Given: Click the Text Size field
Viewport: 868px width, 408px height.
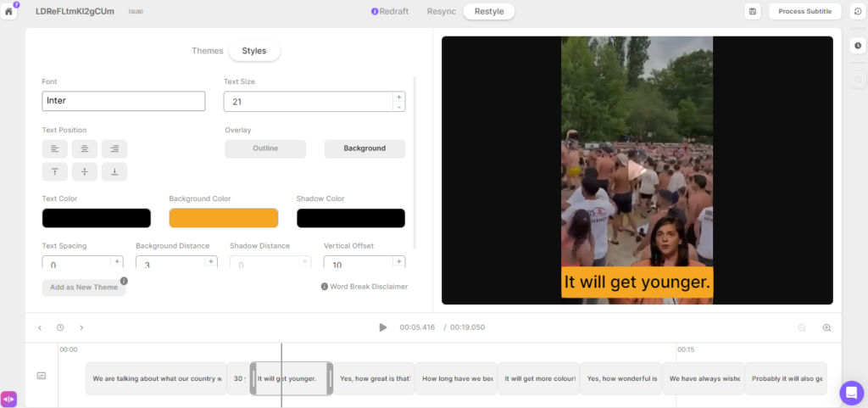Looking at the screenshot, I should click(x=309, y=101).
